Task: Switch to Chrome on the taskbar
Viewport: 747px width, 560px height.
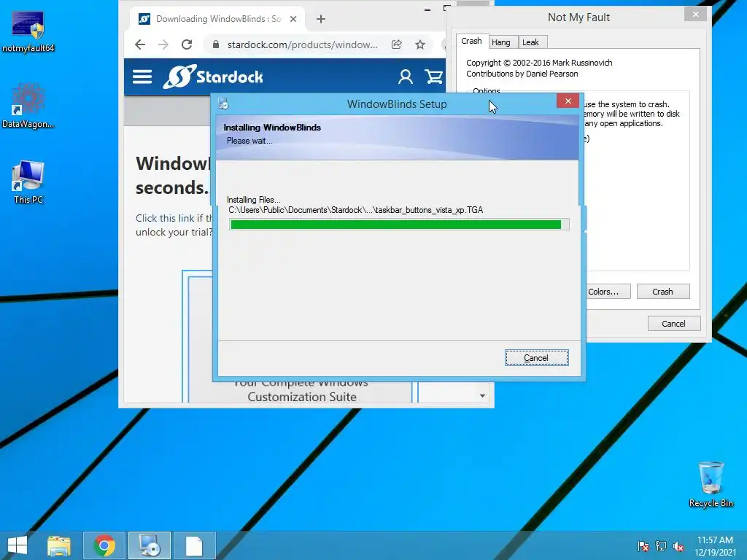Action: 104,545
